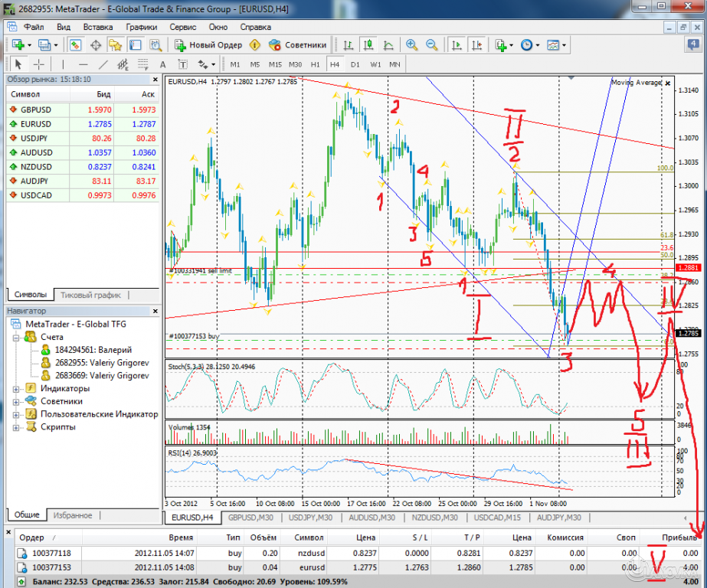
Task: Switch chart to candlestick display
Action: click(367, 45)
